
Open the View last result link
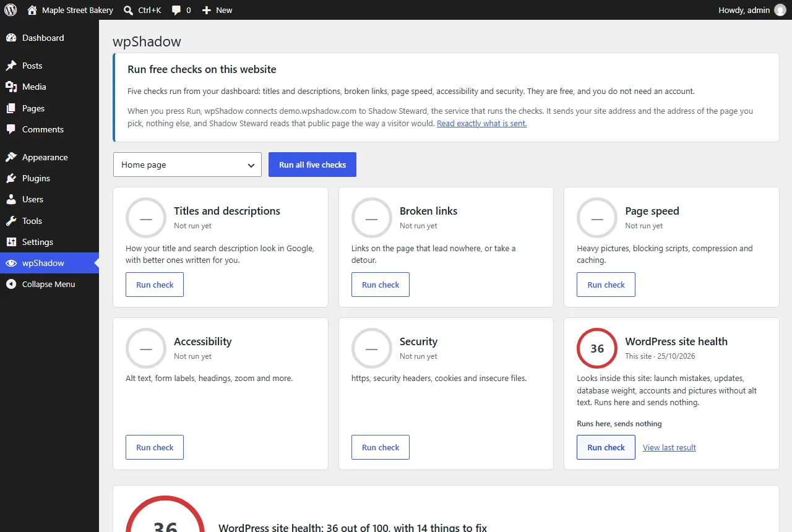pyautogui.click(x=669, y=447)
